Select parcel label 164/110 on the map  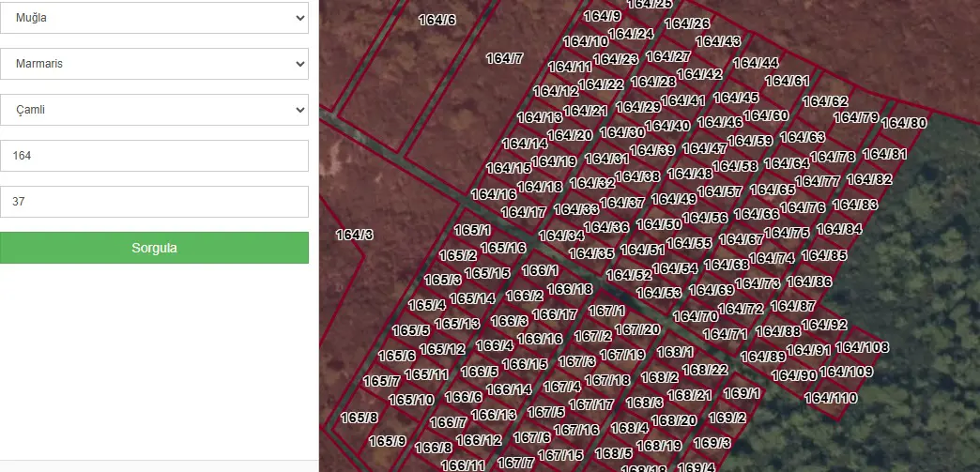831,398
